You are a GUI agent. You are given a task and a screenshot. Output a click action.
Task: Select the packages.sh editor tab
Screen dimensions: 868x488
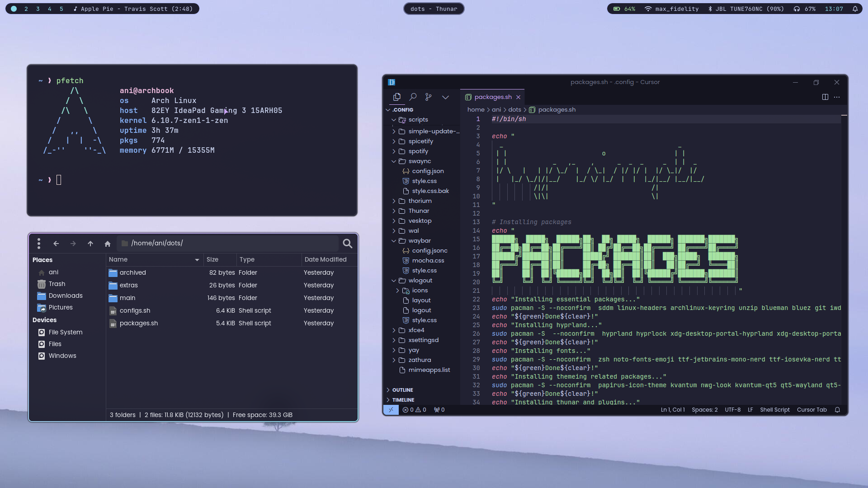pyautogui.click(x=493, y=97)
